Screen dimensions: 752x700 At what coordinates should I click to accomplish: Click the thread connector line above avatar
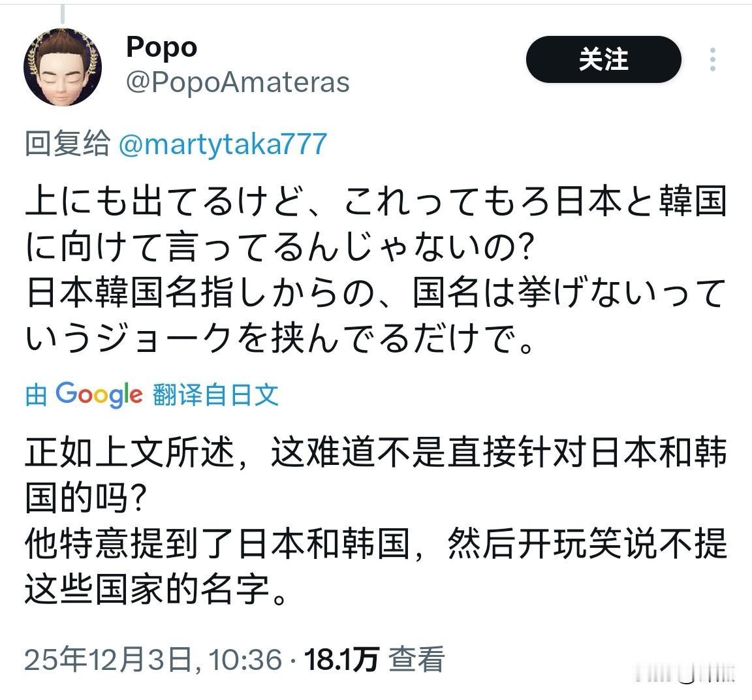click(x=63, y=14)
